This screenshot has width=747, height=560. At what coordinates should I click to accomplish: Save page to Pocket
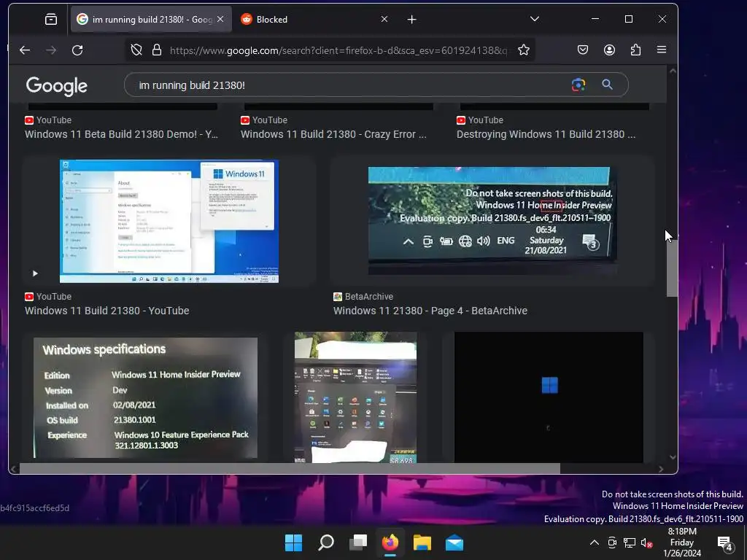click(583, 50)
